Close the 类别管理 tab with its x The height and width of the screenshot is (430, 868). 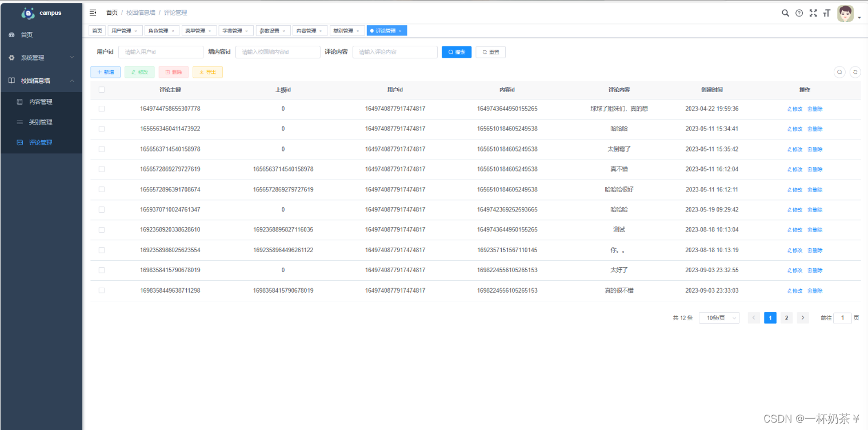(357, 31)
